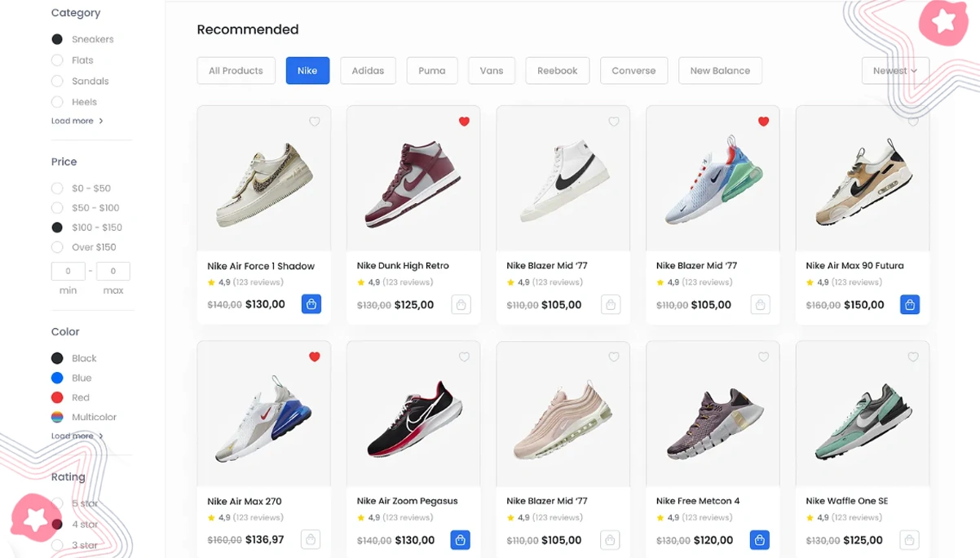
Task: Click the min price input field
Action: (68, 271)
